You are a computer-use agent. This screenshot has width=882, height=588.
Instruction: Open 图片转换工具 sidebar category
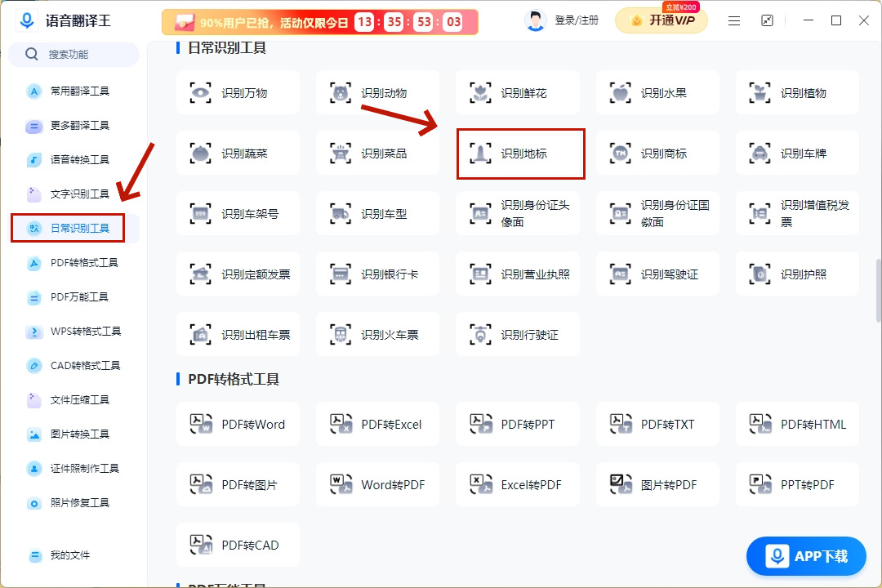pos(73,434)
